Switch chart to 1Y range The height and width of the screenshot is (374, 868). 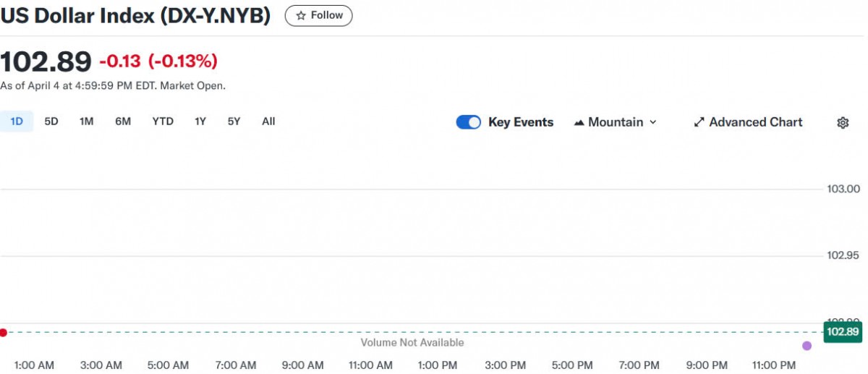[x=200, y=122]
